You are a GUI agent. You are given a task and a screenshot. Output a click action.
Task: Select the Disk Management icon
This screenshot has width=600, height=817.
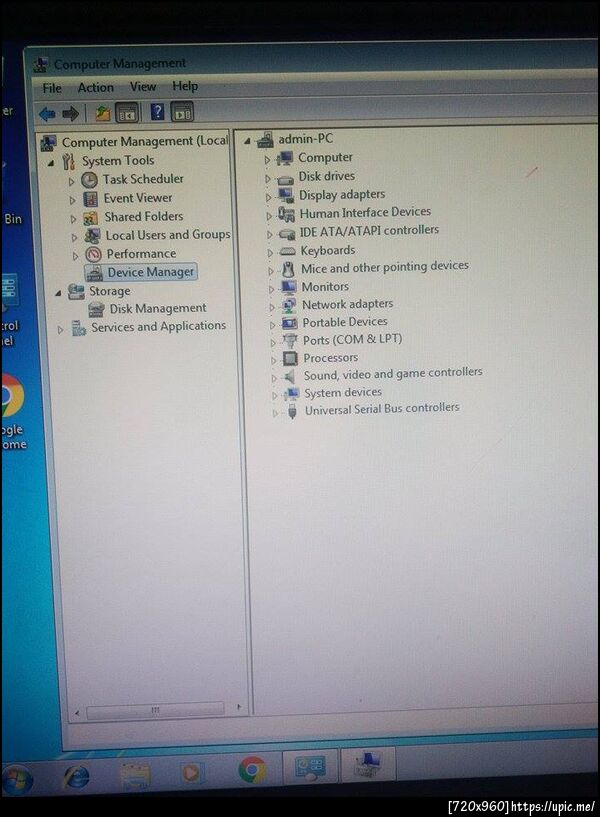click(96, 310)
